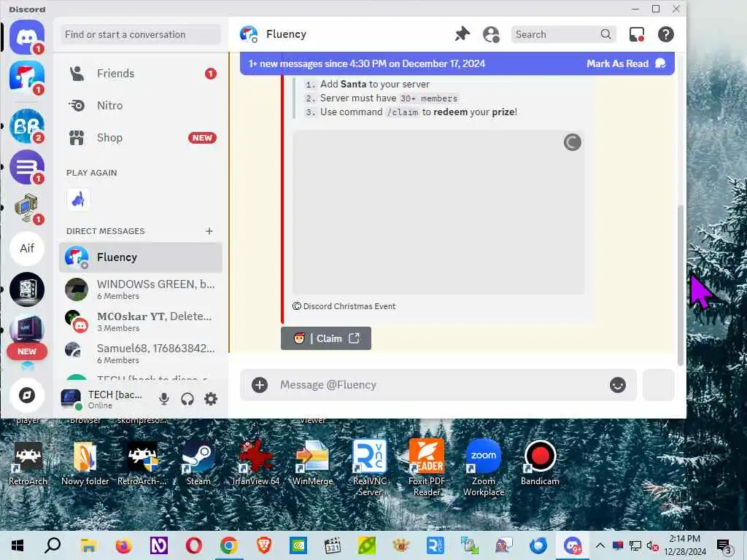Click the new messages banner text
747x560 pixels.
(x=367, y=64)
